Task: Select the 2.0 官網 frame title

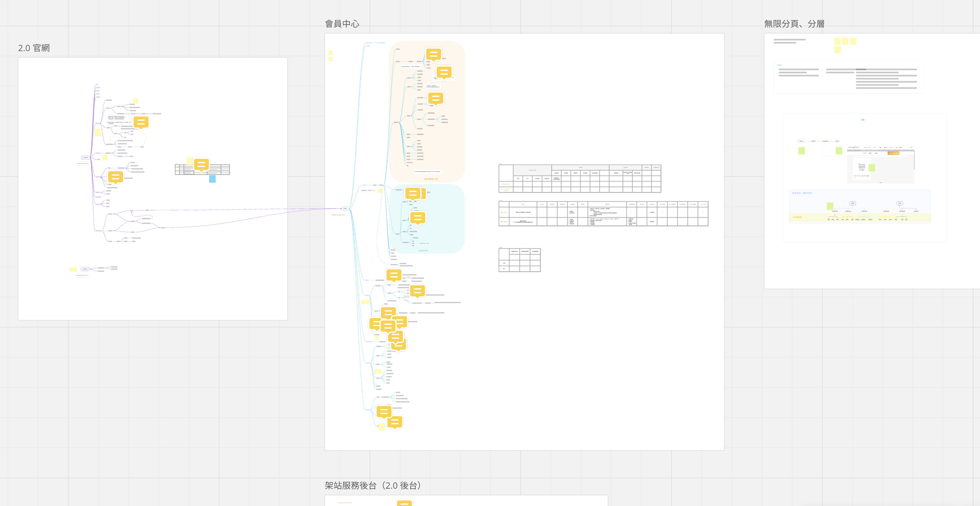Action: 34,48
